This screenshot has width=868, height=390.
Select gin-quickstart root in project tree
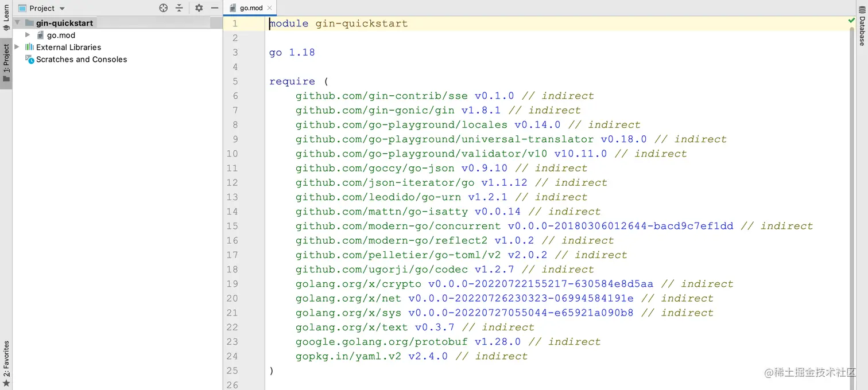tap(64, 23)
